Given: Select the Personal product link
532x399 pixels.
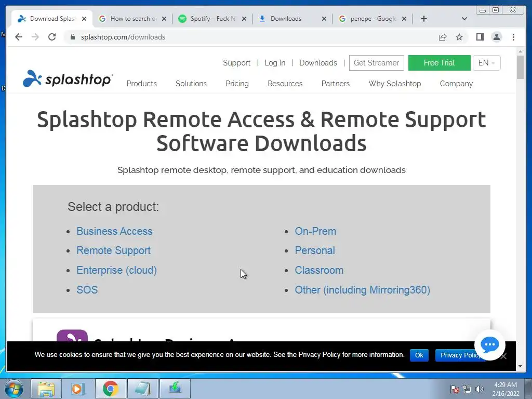Looking at the screenshot, I should (x=314, y=250).
